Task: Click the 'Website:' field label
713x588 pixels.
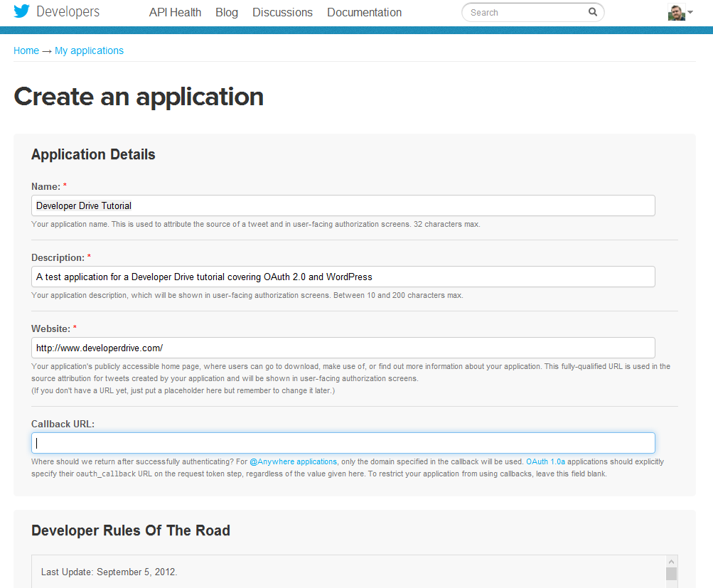Action: tap(50, 328)
